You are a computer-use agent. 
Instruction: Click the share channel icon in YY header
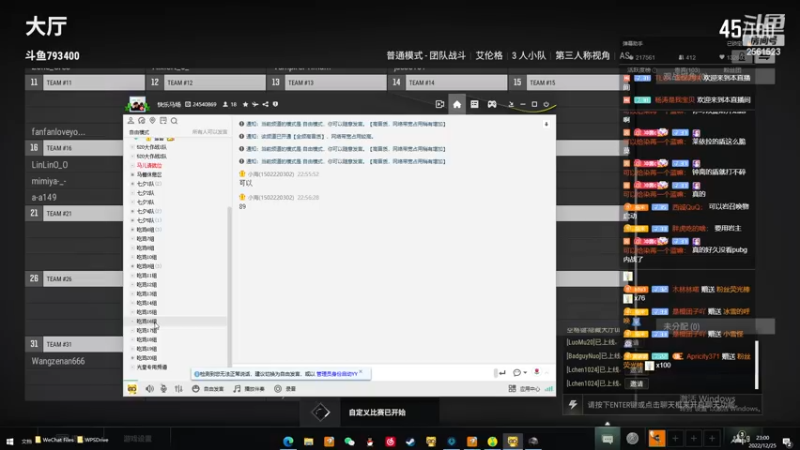pyautogui.click(x=265, y=104)
